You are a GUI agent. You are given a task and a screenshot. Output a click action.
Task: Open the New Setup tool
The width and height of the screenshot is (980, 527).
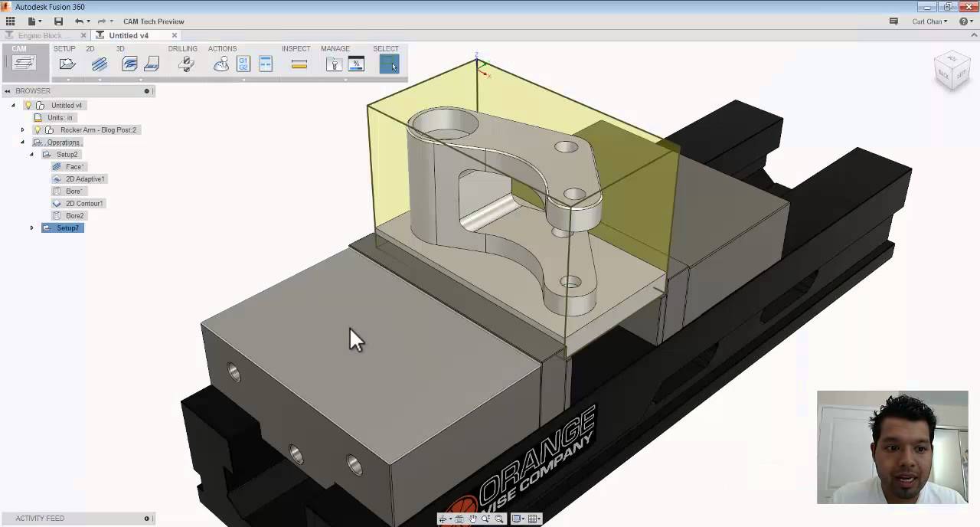pyautogui.click(x=67, y=64)
